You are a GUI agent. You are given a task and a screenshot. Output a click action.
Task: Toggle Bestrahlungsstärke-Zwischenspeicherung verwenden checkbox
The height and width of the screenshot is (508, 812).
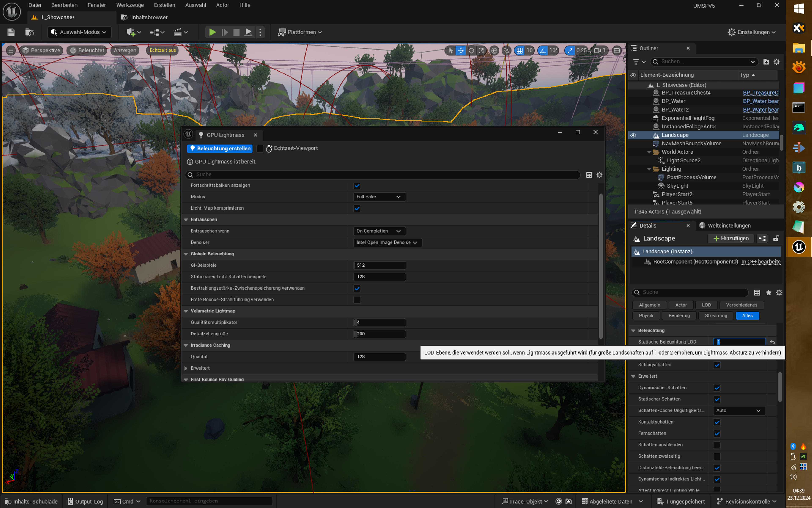pyautogui.click(x=357, y=288)
